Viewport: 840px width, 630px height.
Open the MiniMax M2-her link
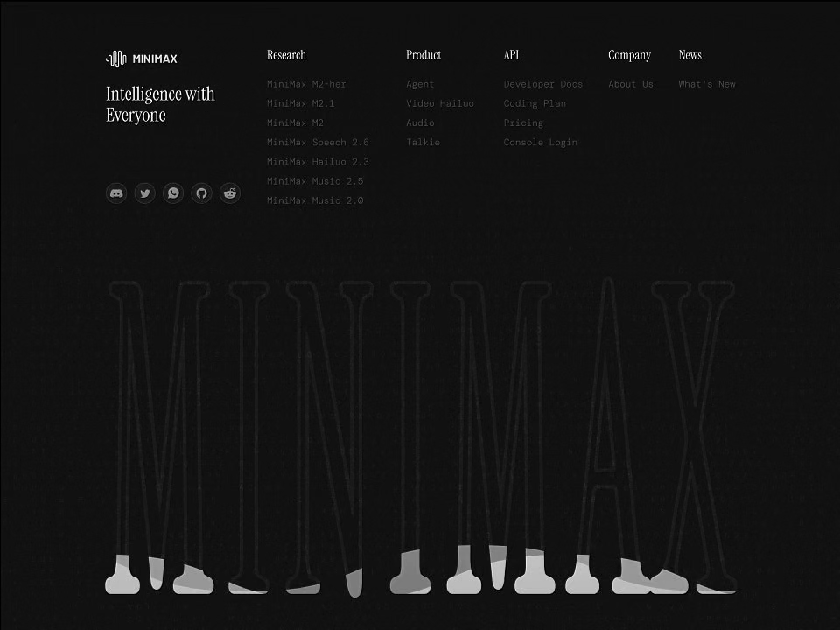click(306, 84)
